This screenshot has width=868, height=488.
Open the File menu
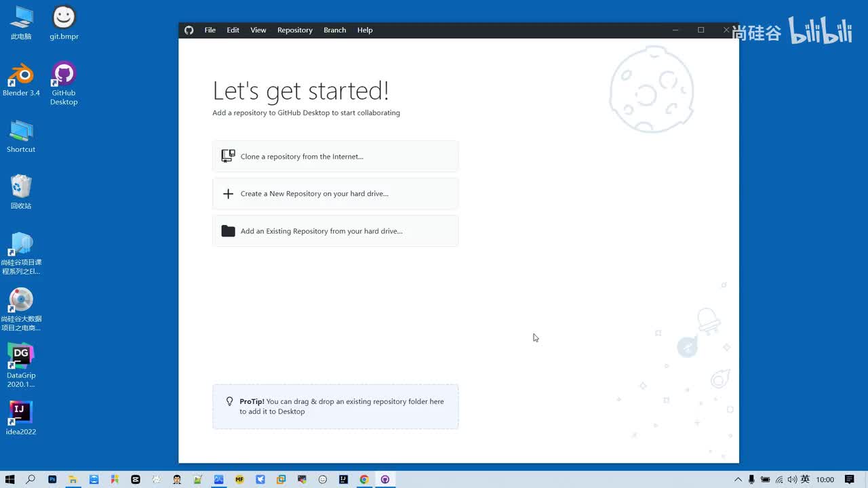click(210, 30)
